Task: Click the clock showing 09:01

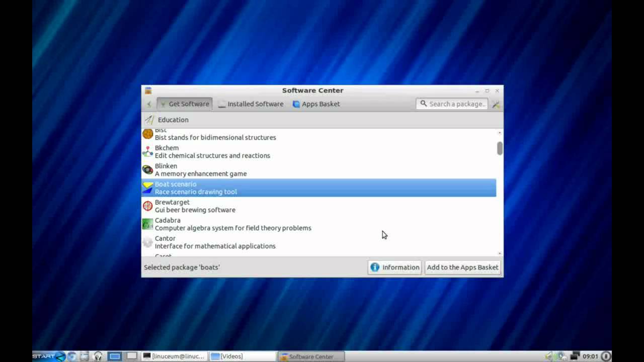Action: pyautogui.click(x=590, y=356)
